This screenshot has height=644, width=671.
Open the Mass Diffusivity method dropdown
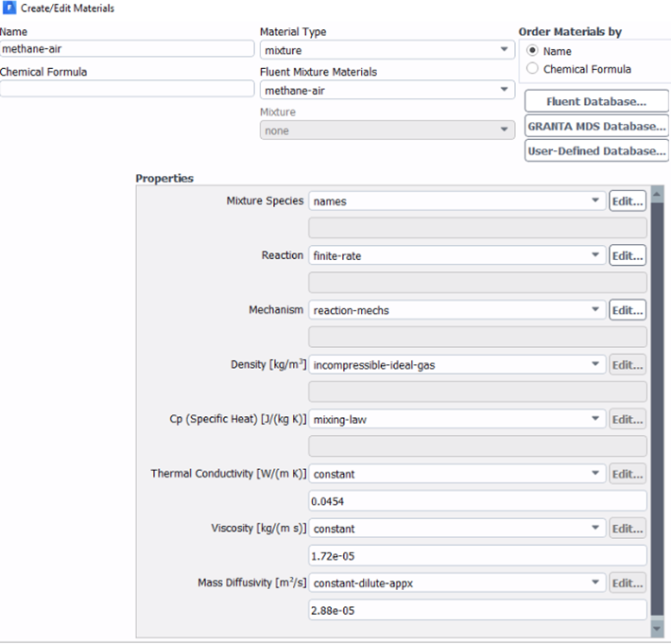click(457, 583)
